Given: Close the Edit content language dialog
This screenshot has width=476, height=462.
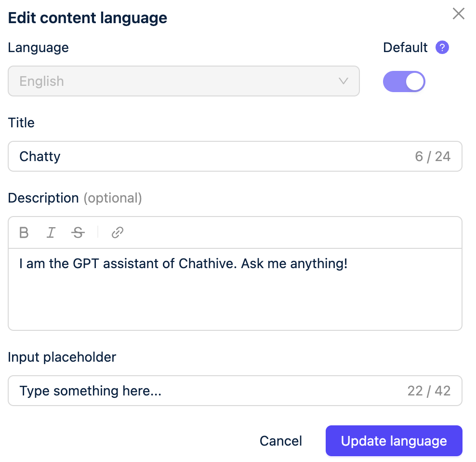Looking at the screenshot, I should coord(458,14).
